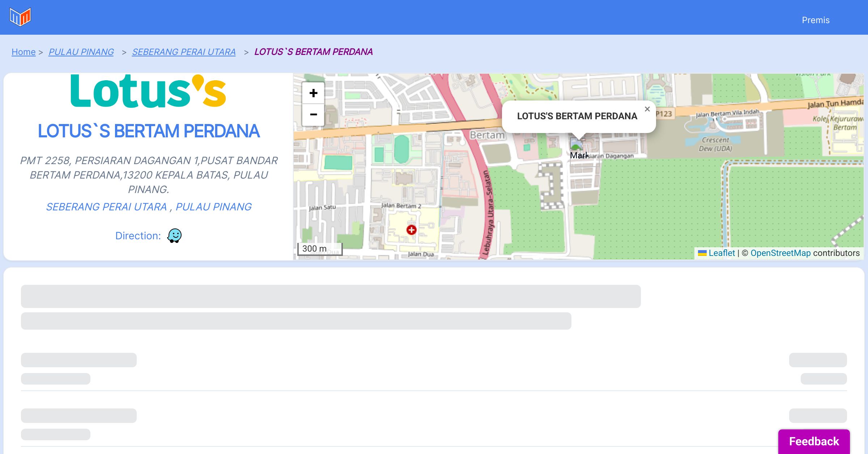Click the Feedback button
Image resolution: width=868 pixels, height=454 pixels.
click(x=814, y=441)
